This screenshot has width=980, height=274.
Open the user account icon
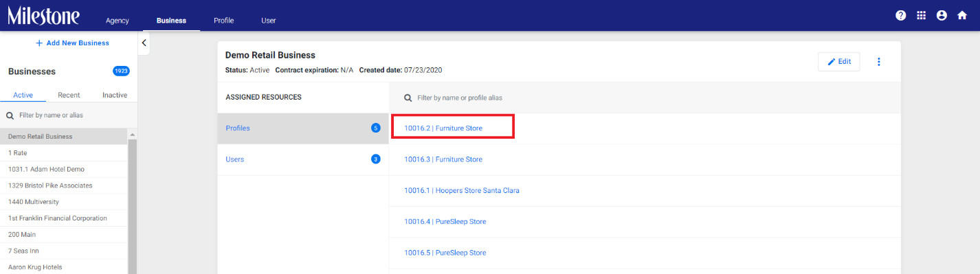pos(942,15)
